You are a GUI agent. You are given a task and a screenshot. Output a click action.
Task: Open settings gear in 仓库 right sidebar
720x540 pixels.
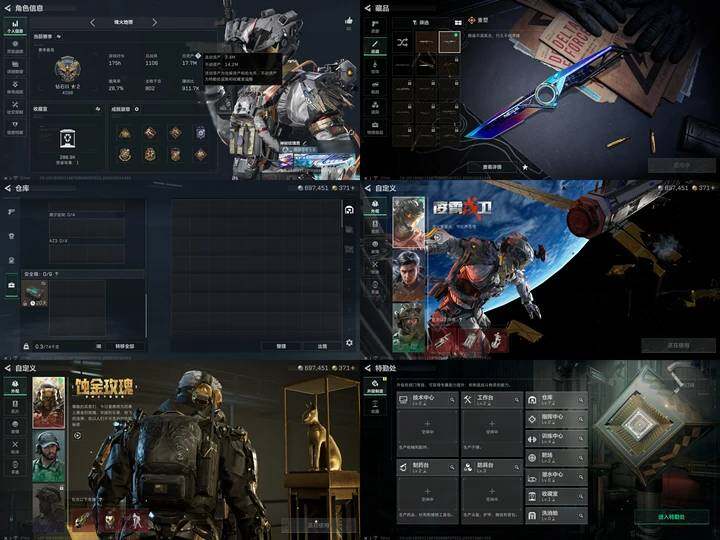[349, 343]
